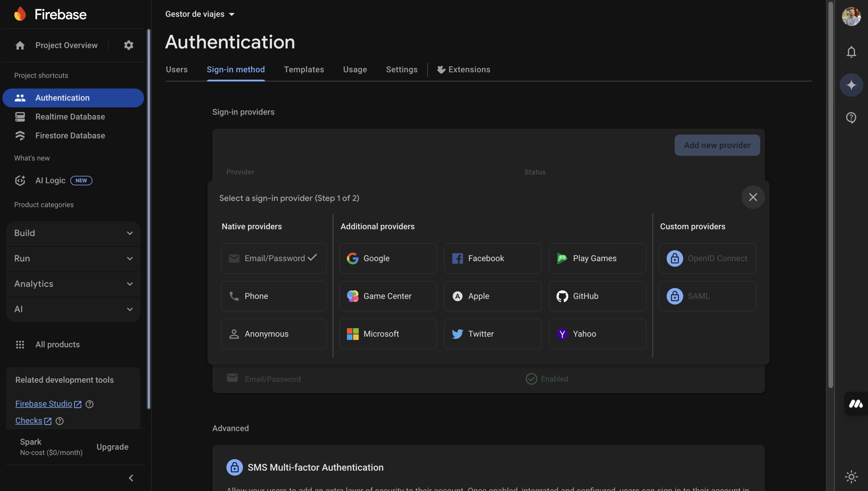Open the Gestor de viajes project dropdown

click(x=200, y=14)
